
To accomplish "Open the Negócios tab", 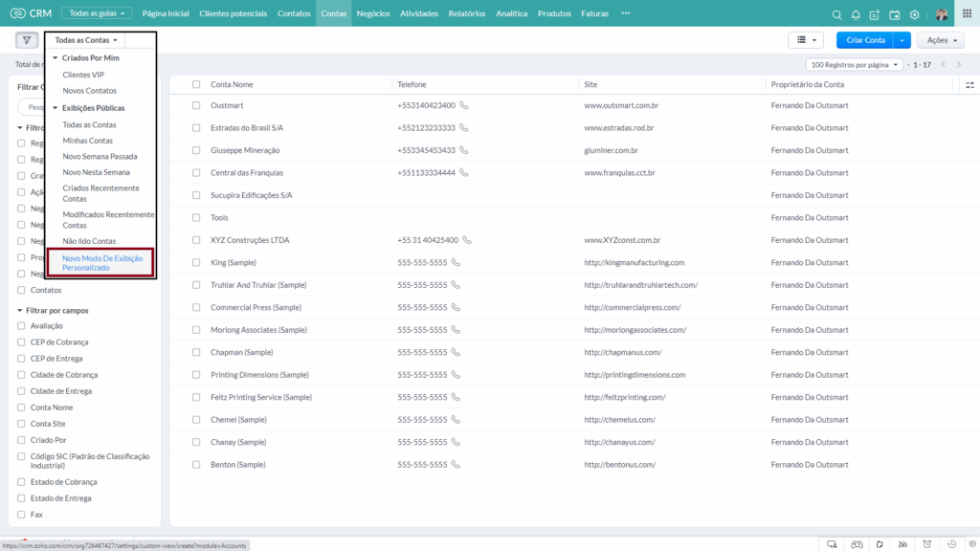I will point(373,13).
